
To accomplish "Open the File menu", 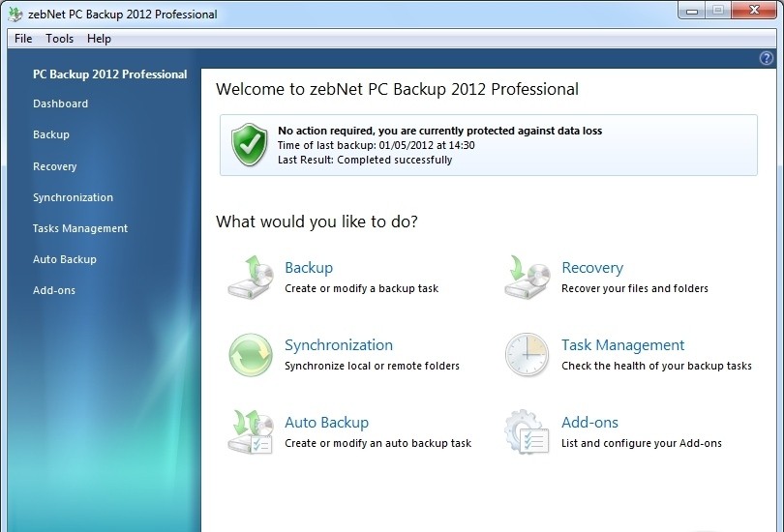I will (23, 39).
